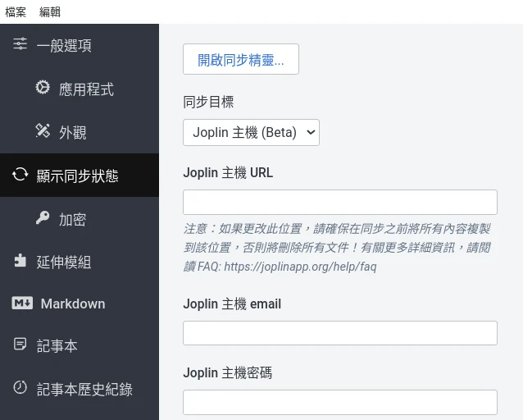Select the Markdown settings section
Viewport: 523px width, 420px height.
click(73, 304)
